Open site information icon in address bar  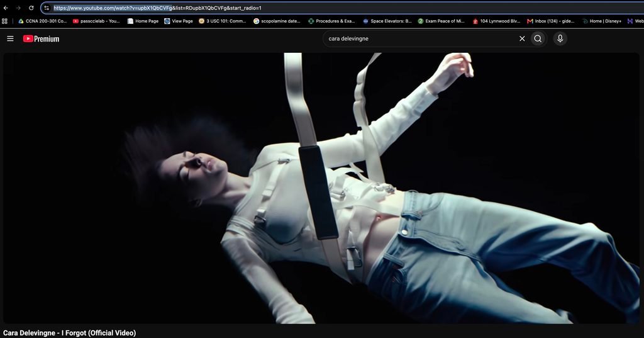click(x=47, y=8)
